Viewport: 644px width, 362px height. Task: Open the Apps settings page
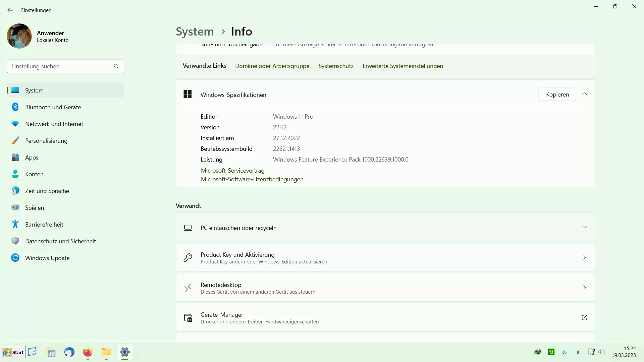(65, 157)
